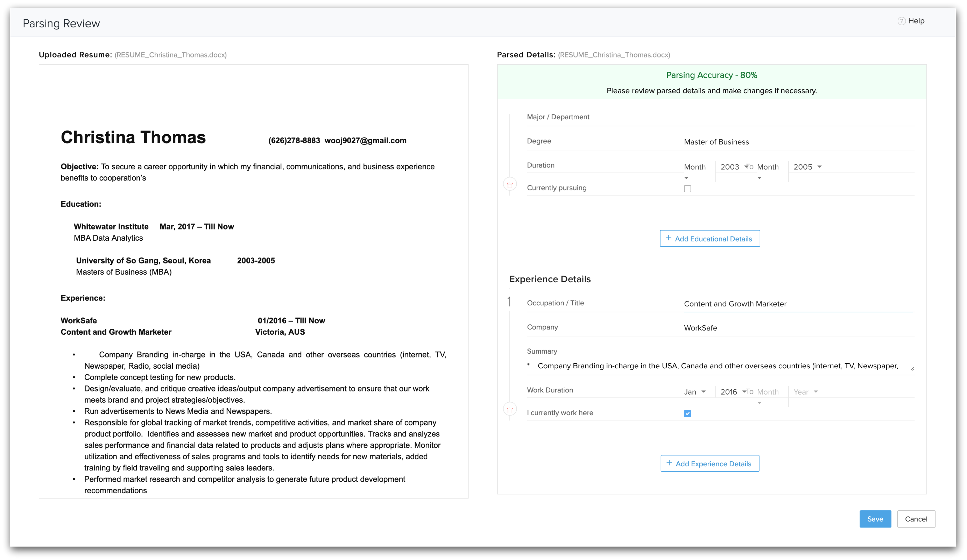Check the Currently pursuing checkbox
The height and width of the screenshot is (560, 967).
(687, 189)
